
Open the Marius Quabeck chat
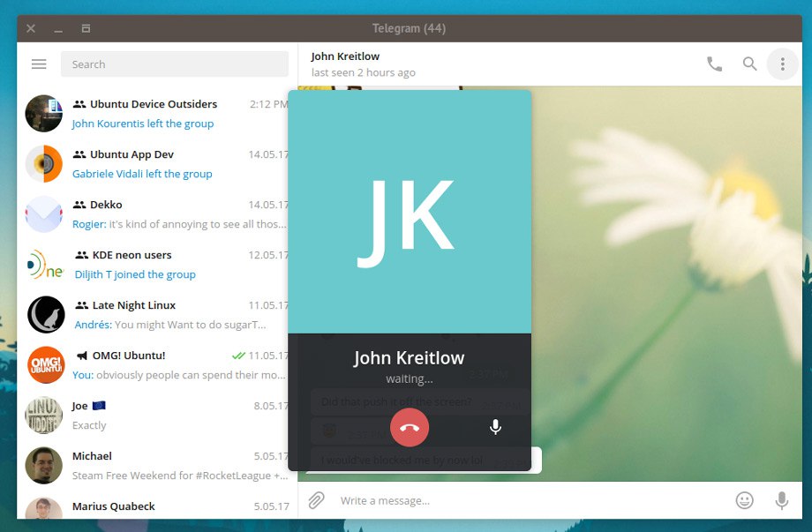(x=158, y=506)
